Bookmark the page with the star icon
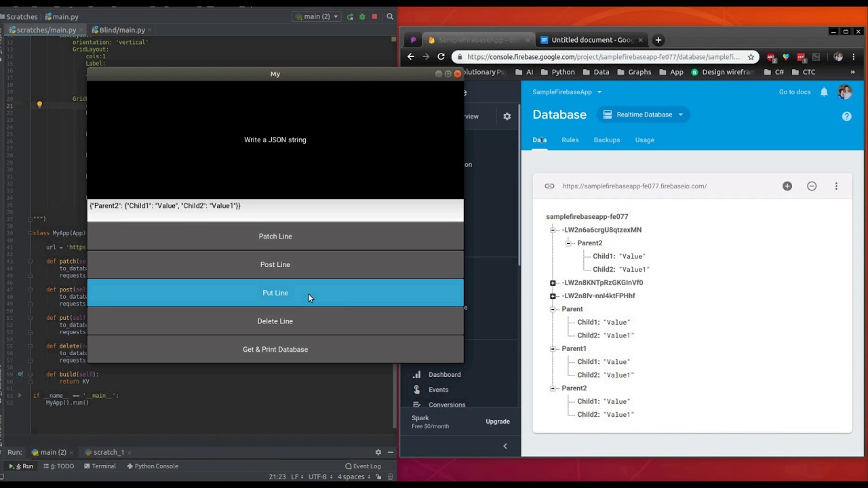This screenshot has height=488, width=868. (x=751, y=57)
